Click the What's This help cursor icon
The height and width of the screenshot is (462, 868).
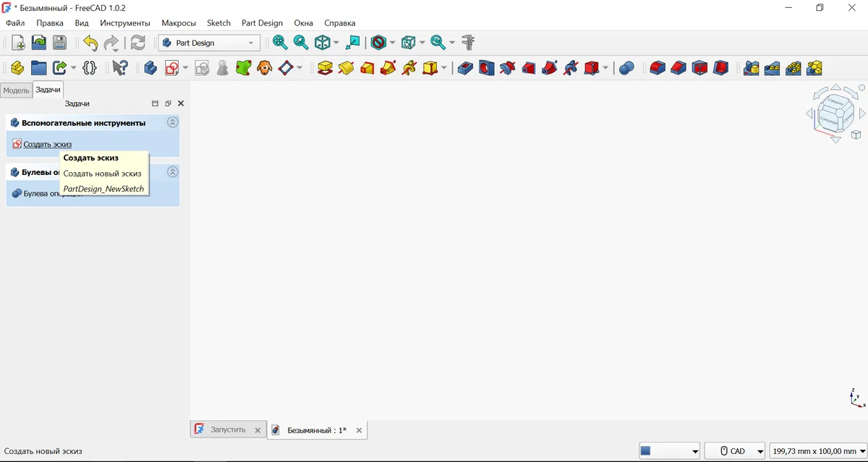(119, 68)
